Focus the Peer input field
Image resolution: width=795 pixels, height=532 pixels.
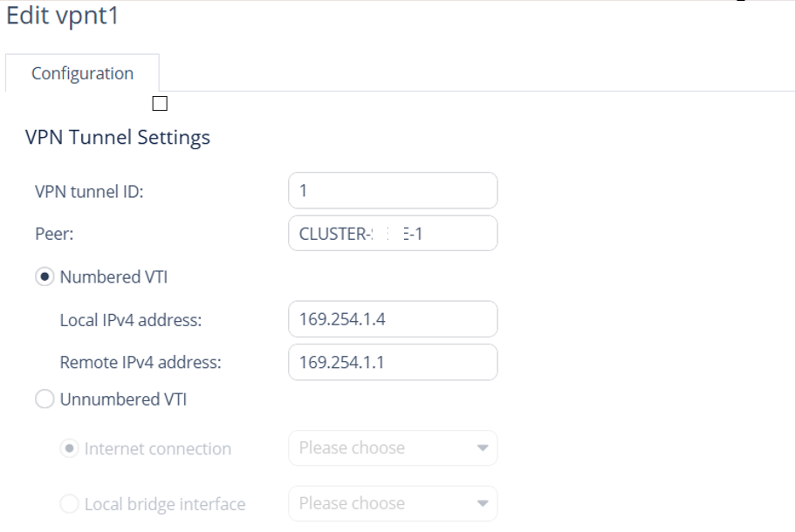click(x=392, y=233)
